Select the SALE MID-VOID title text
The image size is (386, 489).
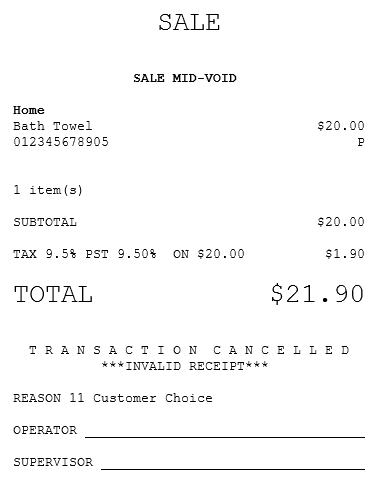185,78
